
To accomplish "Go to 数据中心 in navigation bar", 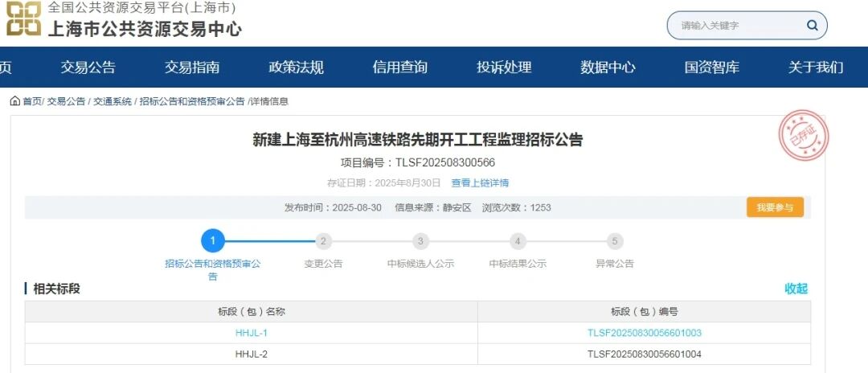I will click(608, 68).
